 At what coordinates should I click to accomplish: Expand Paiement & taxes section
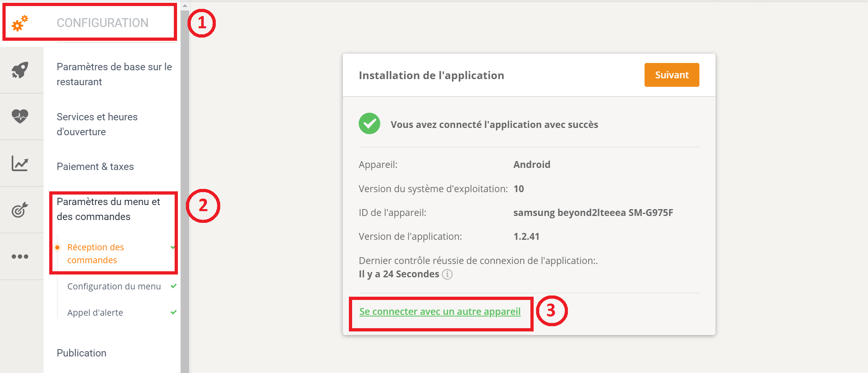[95, 166]
